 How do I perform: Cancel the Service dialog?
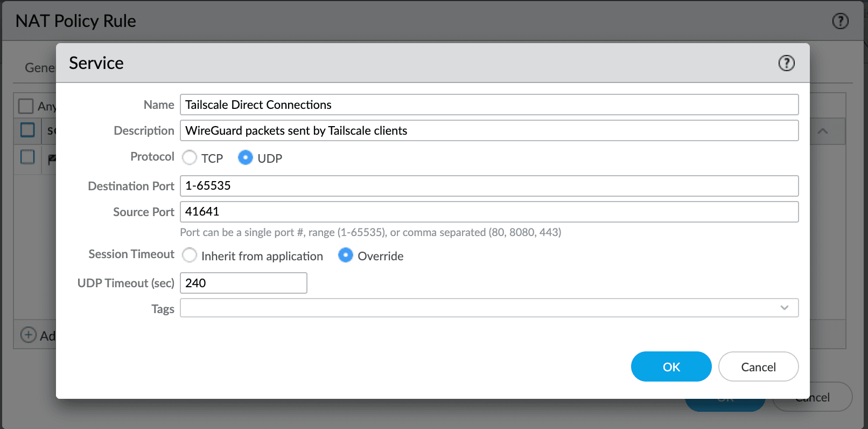pos(758,366)
